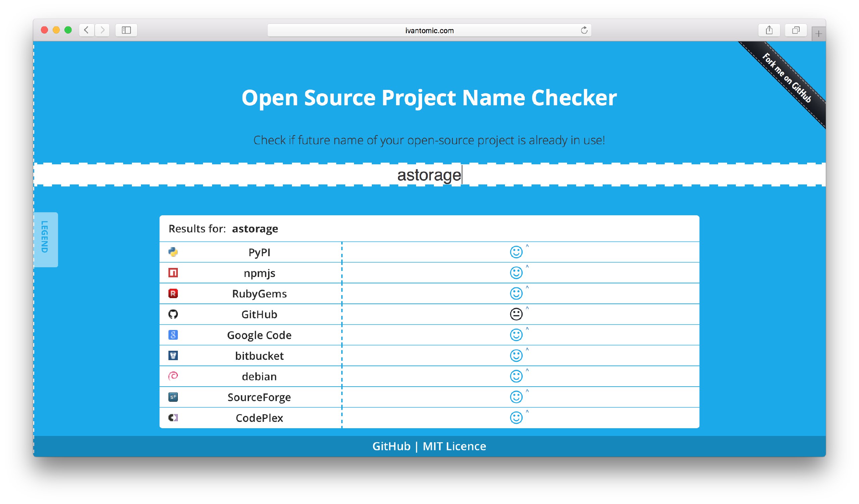Image resolution: width=859 pixels, height=504 pixels.
Task: Click the GitHub octocat icon in results
Action: click(x=173, y=314)
